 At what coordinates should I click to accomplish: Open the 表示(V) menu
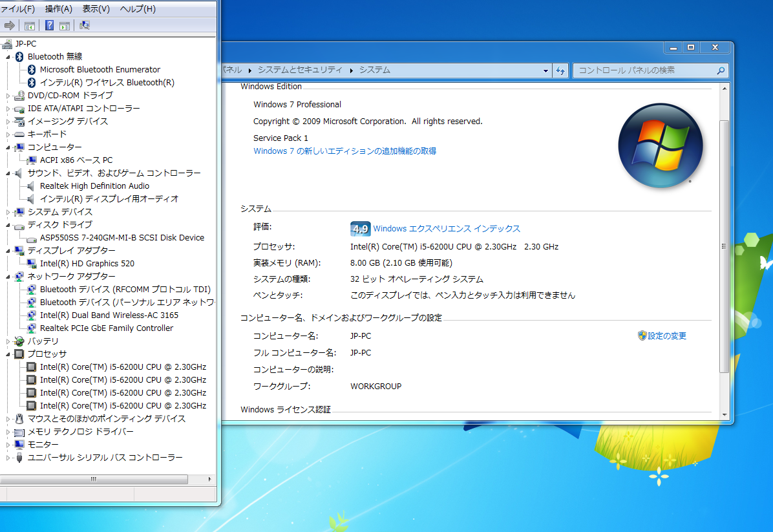(x=96, y=9)
